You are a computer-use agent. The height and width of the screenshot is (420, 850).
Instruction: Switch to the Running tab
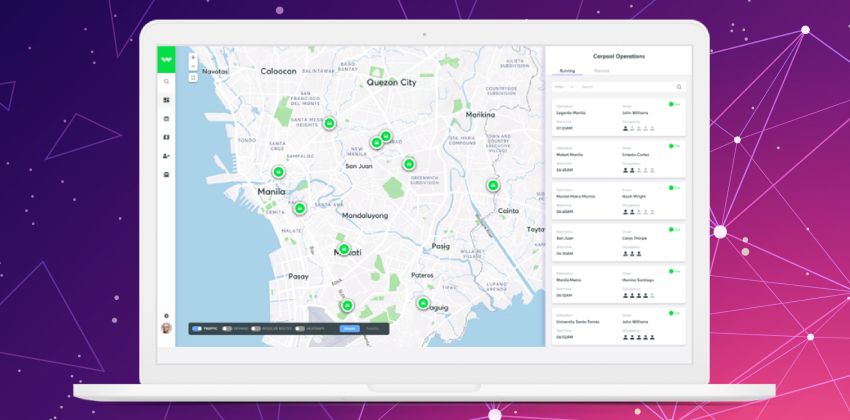click(x=567, y=71)
